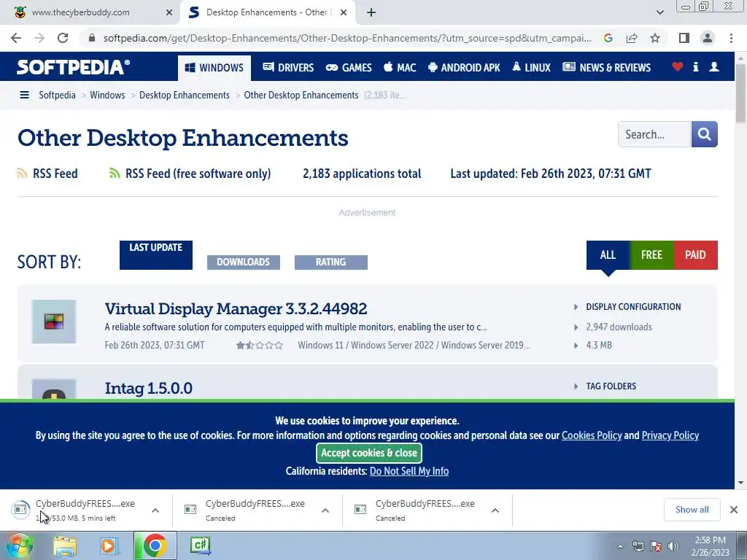Open the Privacy Policy link

click(x=670, y=435)
